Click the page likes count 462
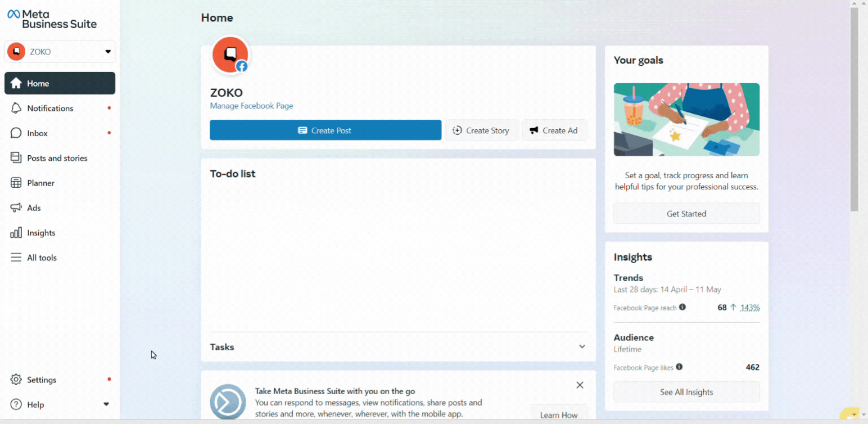The image size is (868, 424). coord(753,367)
